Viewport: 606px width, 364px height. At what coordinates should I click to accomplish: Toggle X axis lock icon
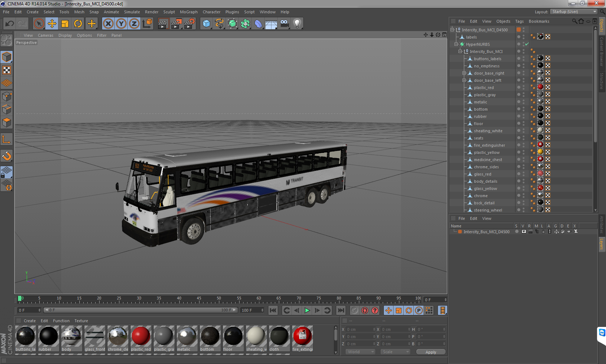(108, 24)
